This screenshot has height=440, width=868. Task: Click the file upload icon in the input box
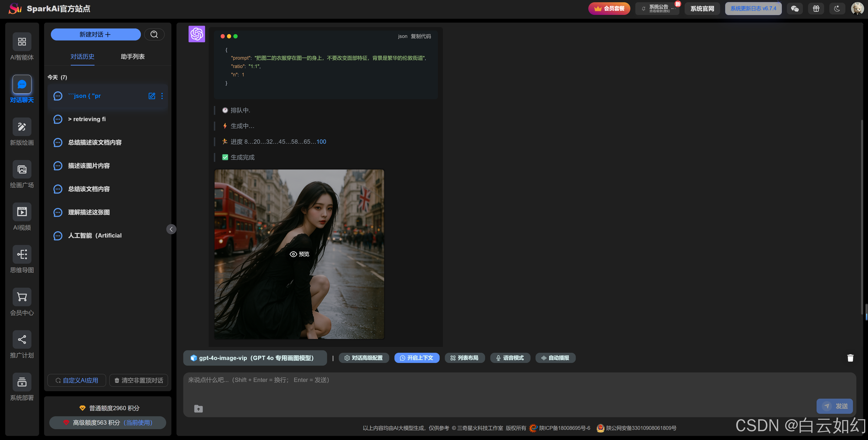(x=199, y=409)
